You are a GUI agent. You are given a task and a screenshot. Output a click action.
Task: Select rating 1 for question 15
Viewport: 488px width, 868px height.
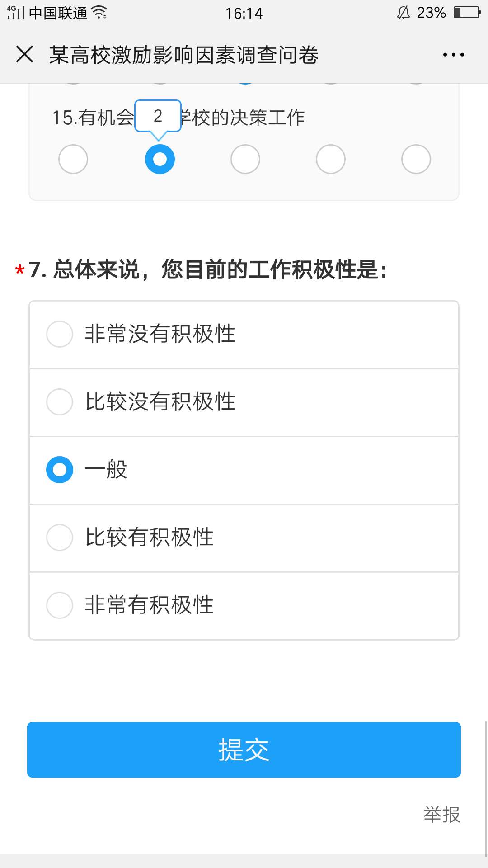pos(73,159)
